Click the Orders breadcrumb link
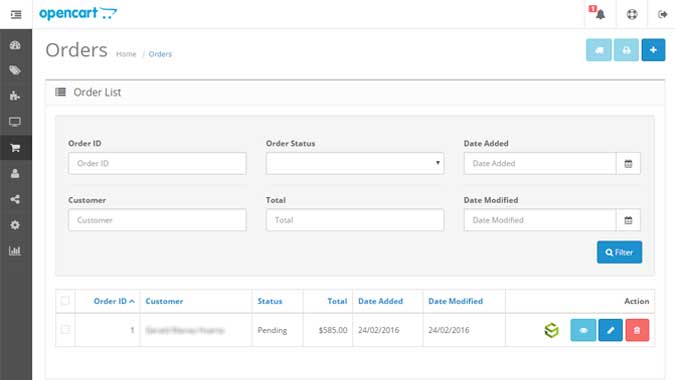 [160, 54]
